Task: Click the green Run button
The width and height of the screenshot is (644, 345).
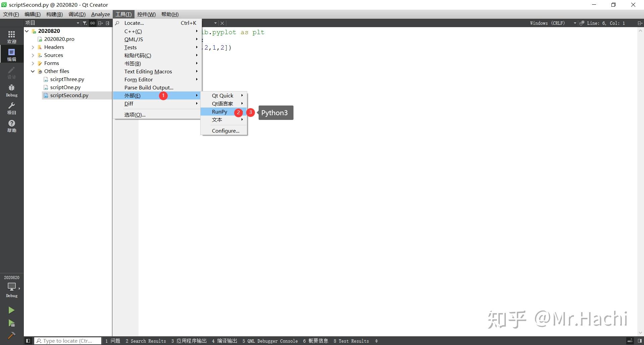Action: [11, 310]
